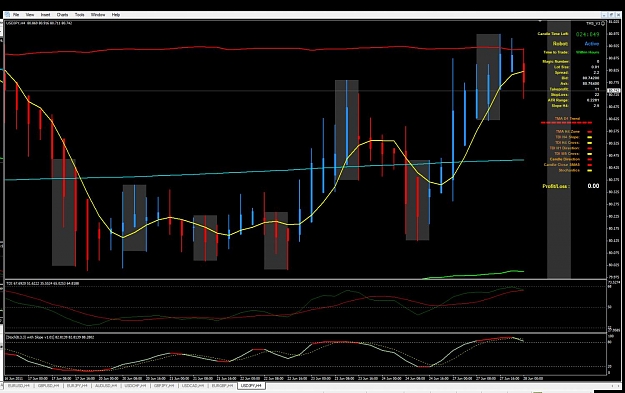Open the Charts menu
The width and height of the screenshot is (625, 393).
tap(63, 15)
